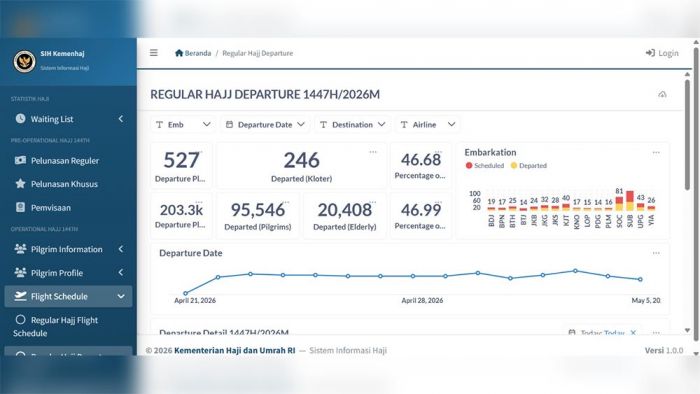Screen dimensions: 700x394
Task: Go to Beranda breadcrumb link
Action: (193, 53)
